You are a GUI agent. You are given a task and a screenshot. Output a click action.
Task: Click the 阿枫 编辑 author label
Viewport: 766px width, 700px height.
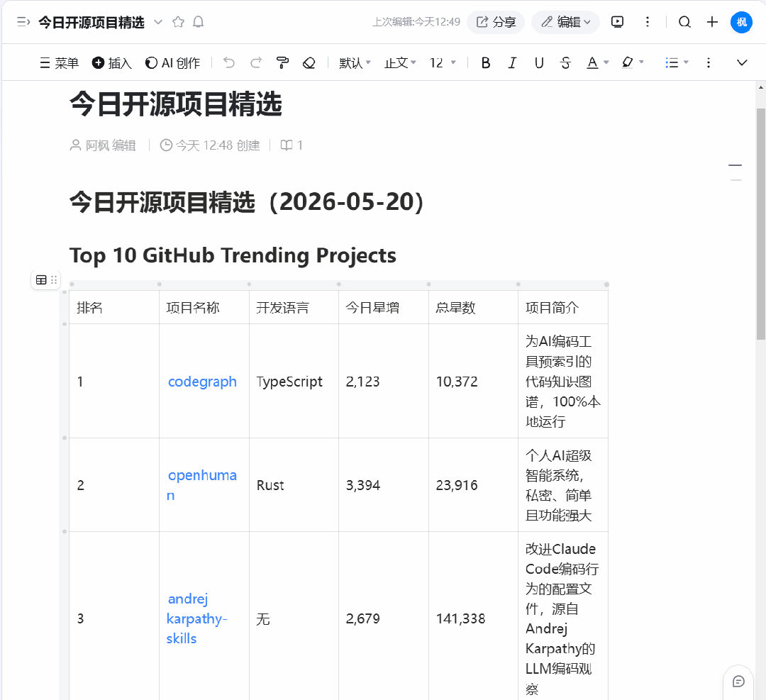click(103, 145)
